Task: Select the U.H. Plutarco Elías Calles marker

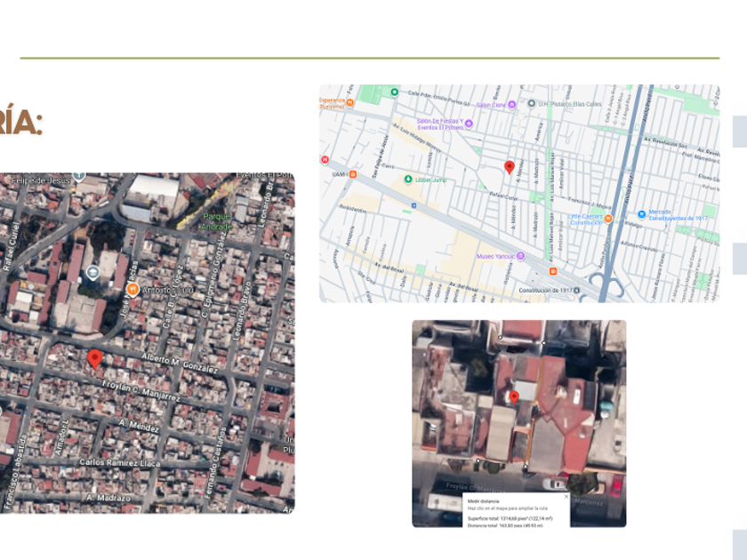Action: (532, 103)
